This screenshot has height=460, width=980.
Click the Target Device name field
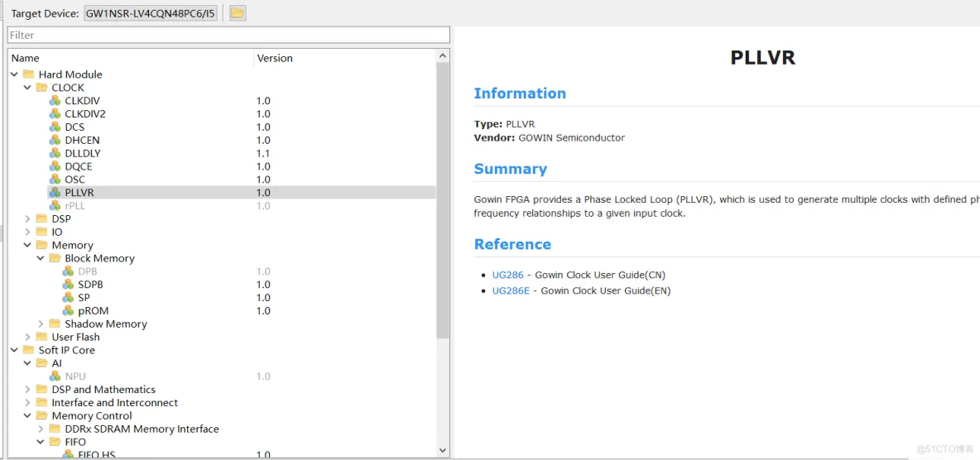tap(151, 13)
